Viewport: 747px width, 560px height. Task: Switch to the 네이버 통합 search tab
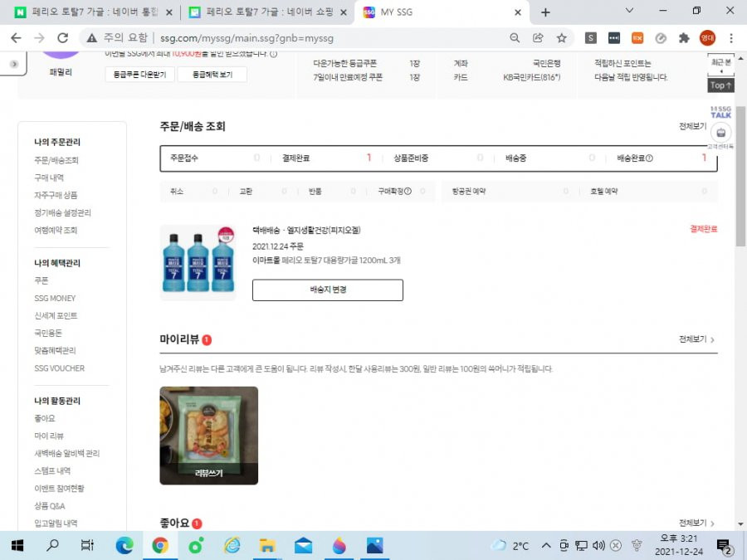click(93, 12)
